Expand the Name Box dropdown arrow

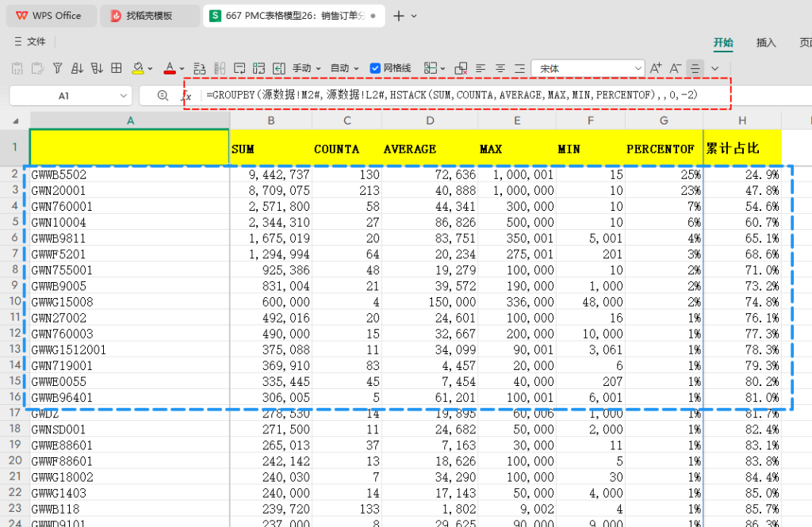[x=123, y=96]
